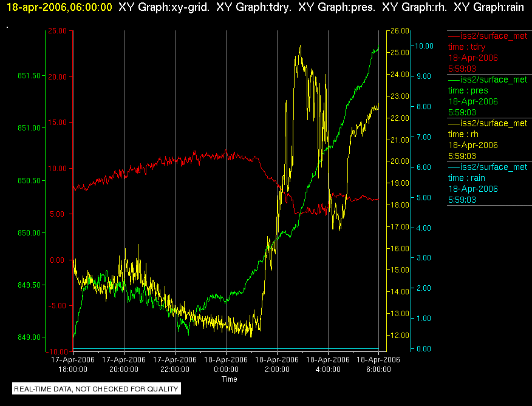Click the '5:59:03' legend time in cyan

point(462,200)
